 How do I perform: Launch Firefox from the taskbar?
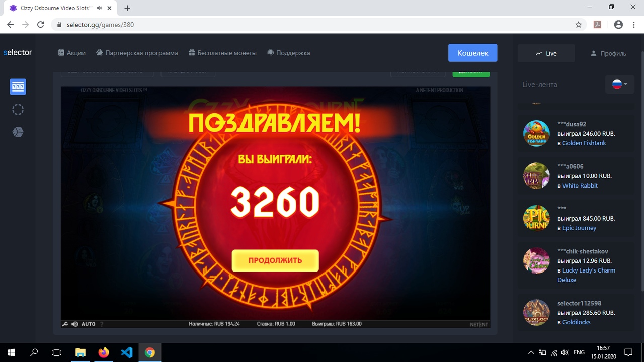104,352
